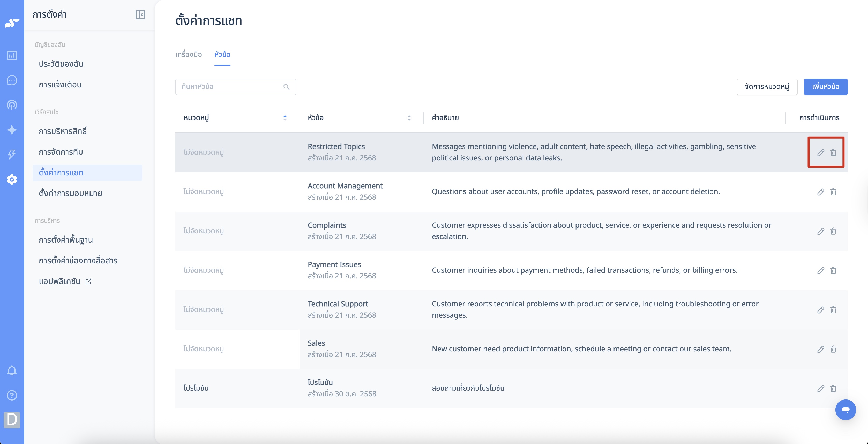This screenshot has height=444, width=868.
Task: Open the broadcast icon in sidebar
Action: (x=12, y=105)
